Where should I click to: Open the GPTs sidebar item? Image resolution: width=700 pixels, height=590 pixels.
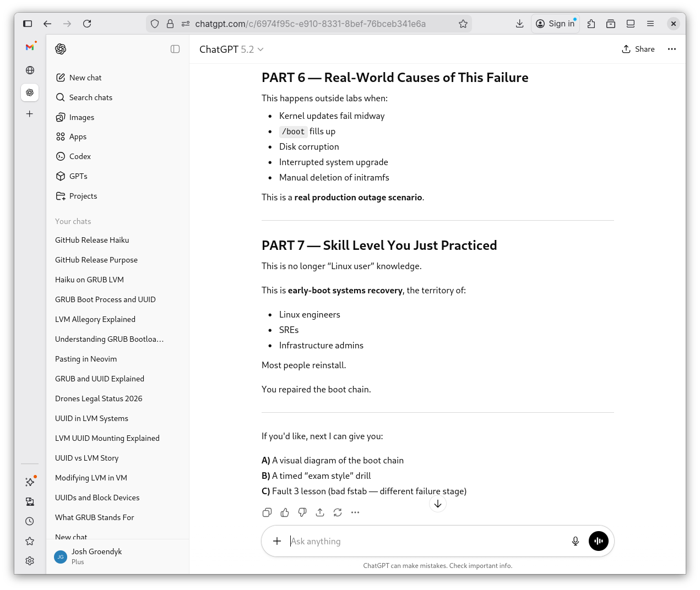pos(78,176)
